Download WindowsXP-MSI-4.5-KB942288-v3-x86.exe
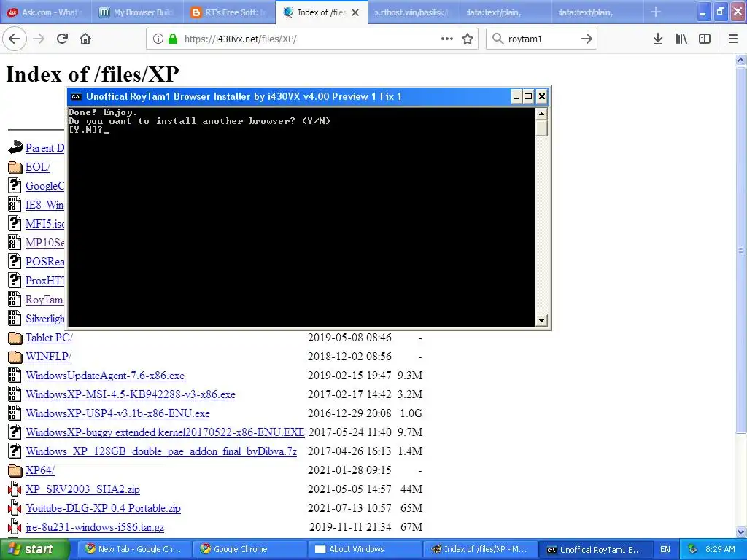The height and width of the screenshot is (560, 747). click(131, 394)
